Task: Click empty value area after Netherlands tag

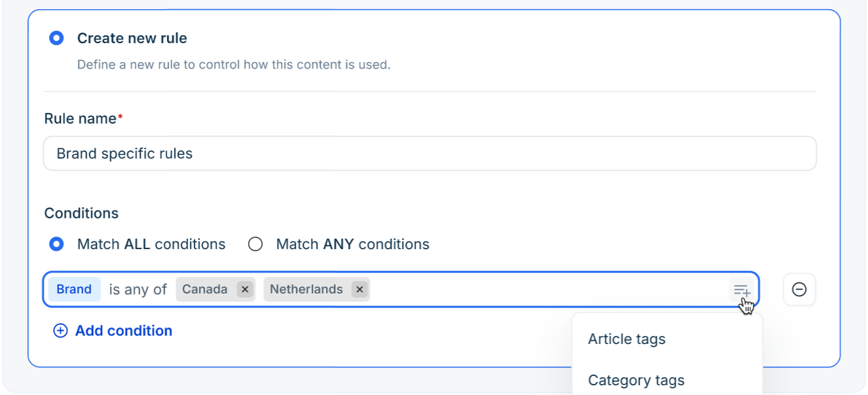Action: (x=549, y=289)
